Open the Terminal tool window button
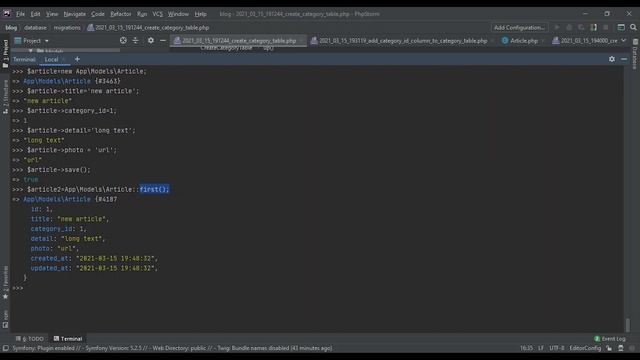The height and width of the screenshot is (360, 640). (68, 339)
